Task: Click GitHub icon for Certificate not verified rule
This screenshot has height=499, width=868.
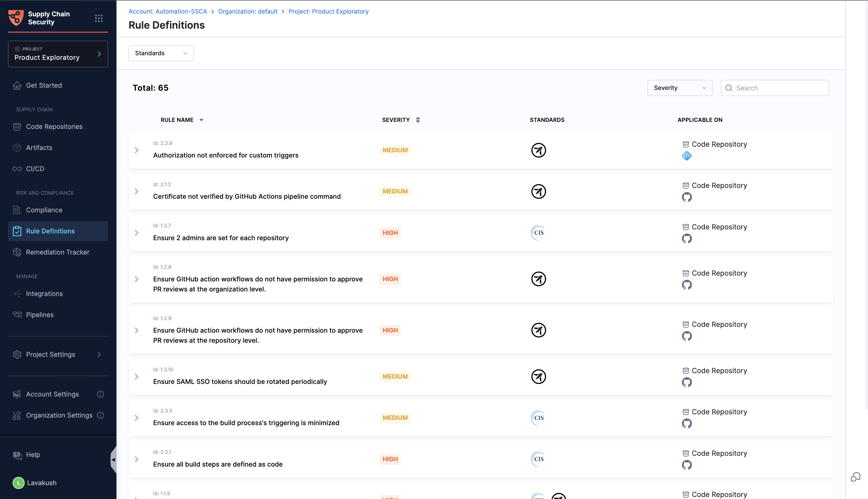Action: tap(686, 197)
